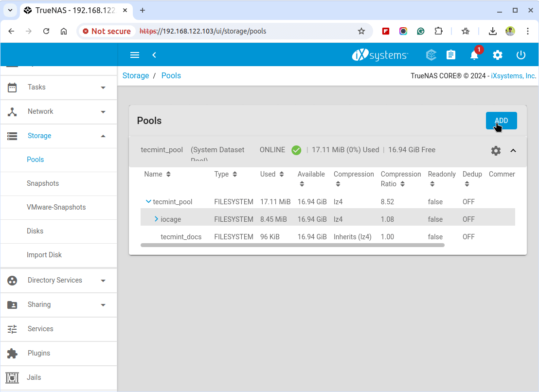
Task: Click the Plugins puzzle icon
Action: coord(12,354)
